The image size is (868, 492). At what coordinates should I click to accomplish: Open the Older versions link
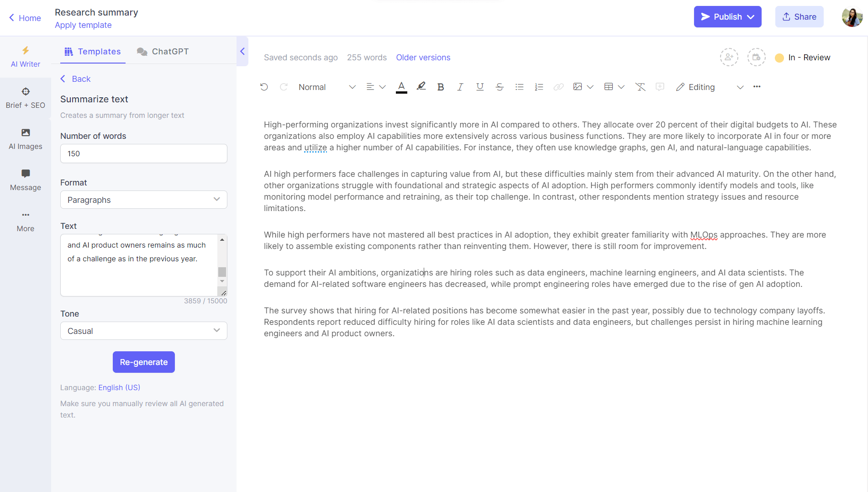click(423, 58)
